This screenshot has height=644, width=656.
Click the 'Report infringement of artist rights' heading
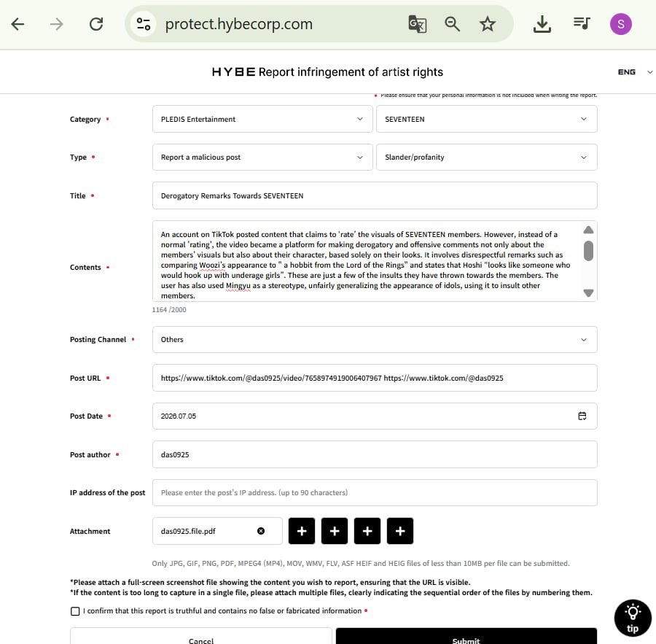pos(351,72)
